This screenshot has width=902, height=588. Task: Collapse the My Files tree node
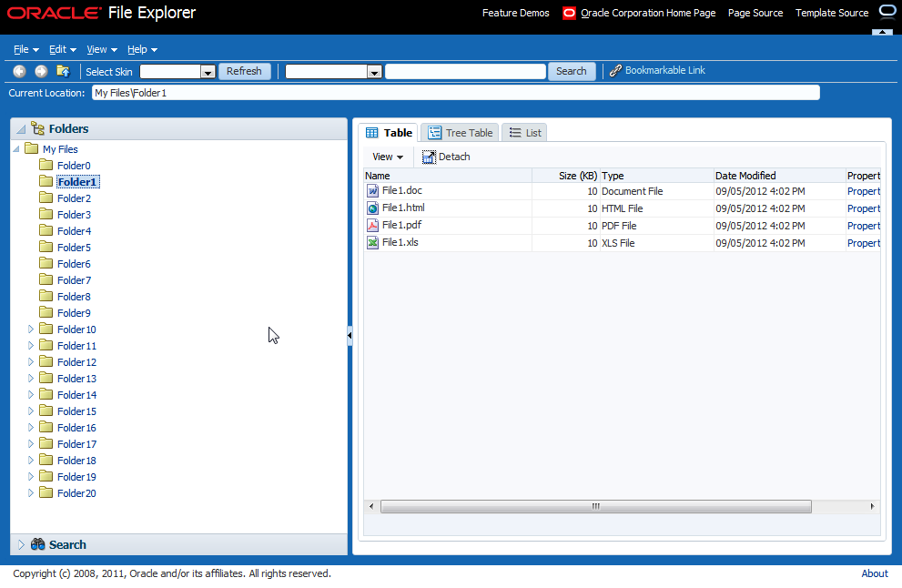pyautogui.click(x=16, y=149)
